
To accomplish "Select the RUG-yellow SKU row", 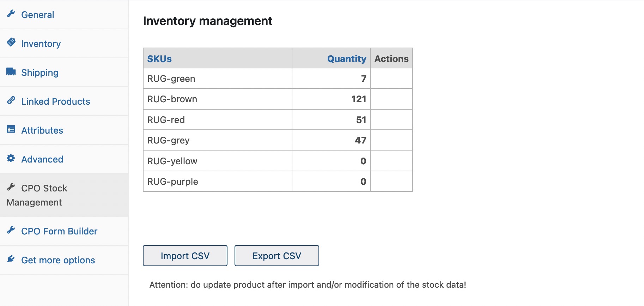I will pos(172,161).
